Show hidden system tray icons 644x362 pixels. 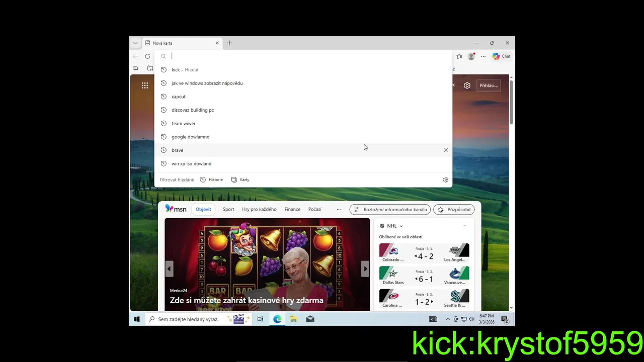[447, 319]
